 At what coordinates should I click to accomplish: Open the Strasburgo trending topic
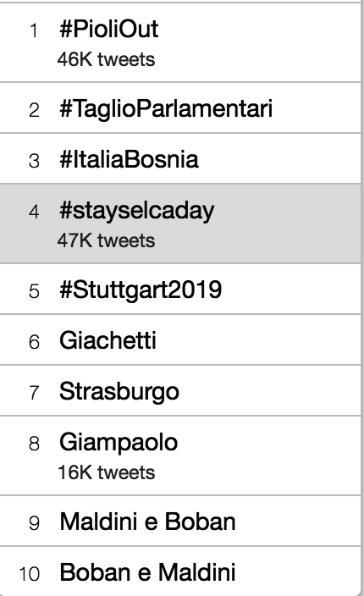tap(119, 391)
